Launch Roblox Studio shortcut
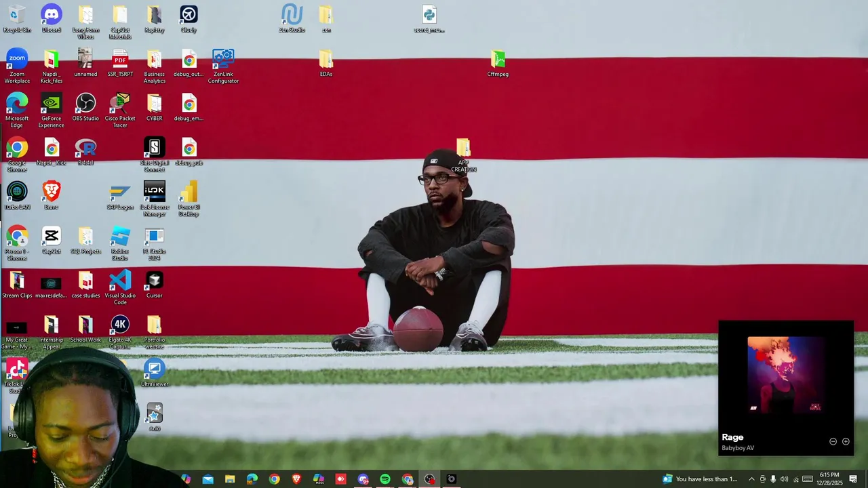The height and width of the screenshot is (488, 868). [120, 243]
